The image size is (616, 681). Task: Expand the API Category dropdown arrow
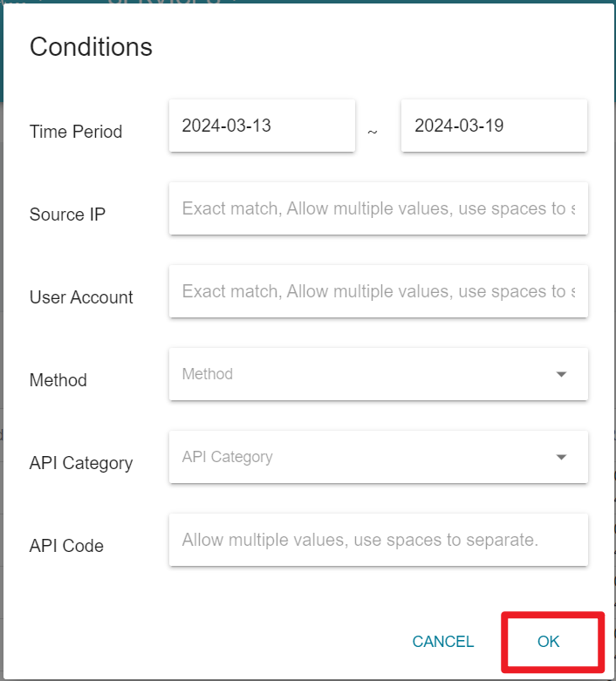562,457
